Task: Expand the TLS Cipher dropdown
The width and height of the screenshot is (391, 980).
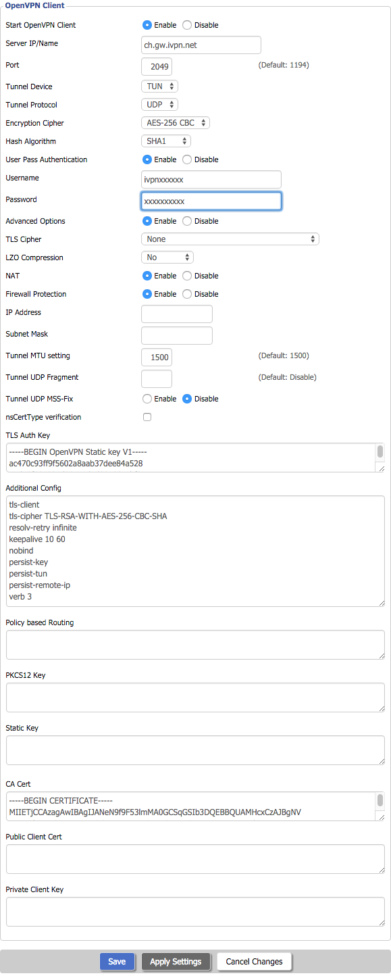Action: click(230, 239)
